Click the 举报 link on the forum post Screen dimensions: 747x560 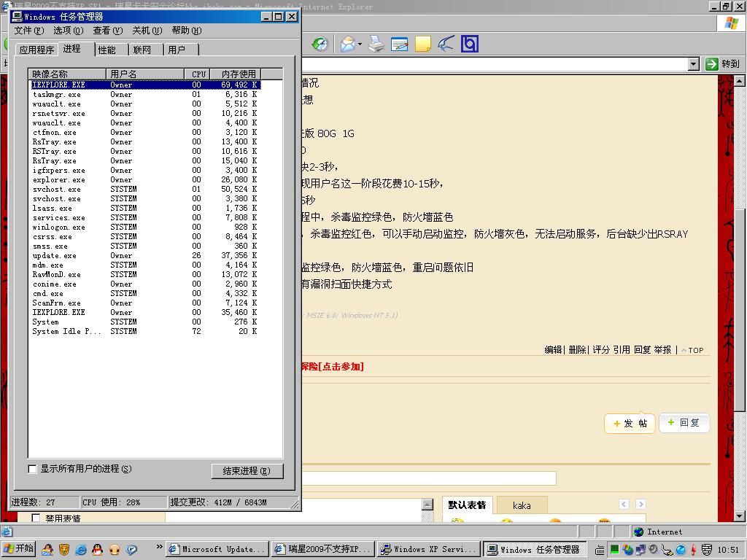[662, 350]
